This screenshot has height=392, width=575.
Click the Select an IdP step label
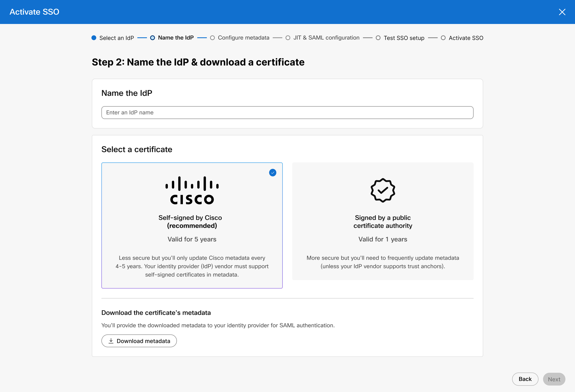(x=117, y=38)
